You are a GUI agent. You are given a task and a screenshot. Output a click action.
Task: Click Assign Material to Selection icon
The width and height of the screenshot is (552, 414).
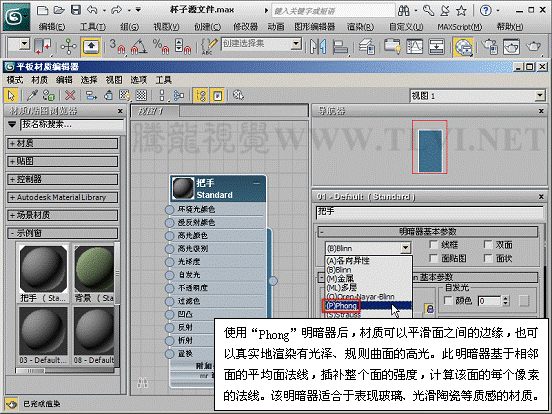(49, 95)
